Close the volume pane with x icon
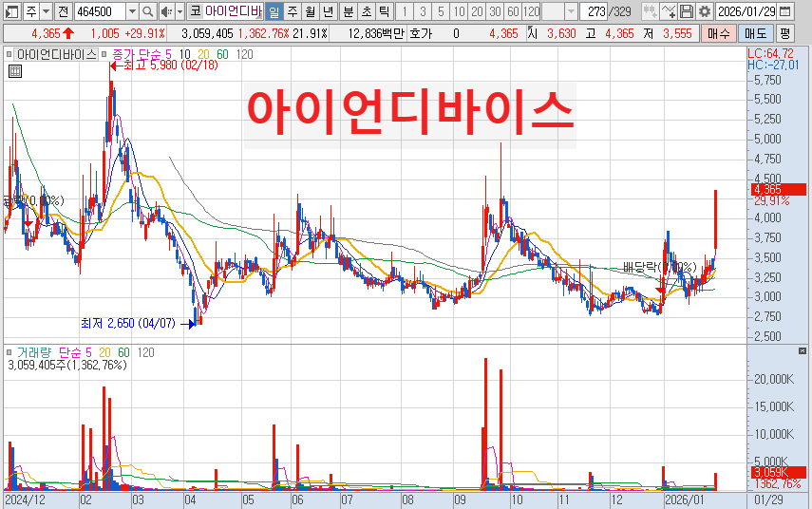 click(803, 351)
